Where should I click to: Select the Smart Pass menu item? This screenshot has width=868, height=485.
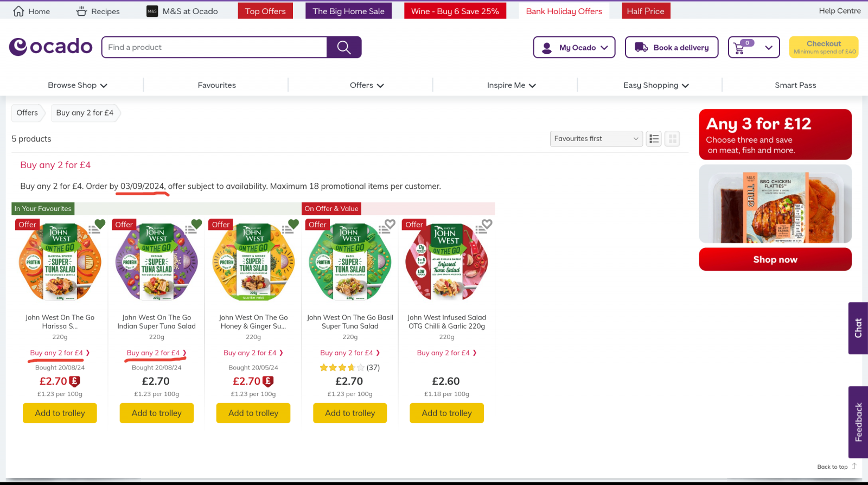[x=795, y=85]
